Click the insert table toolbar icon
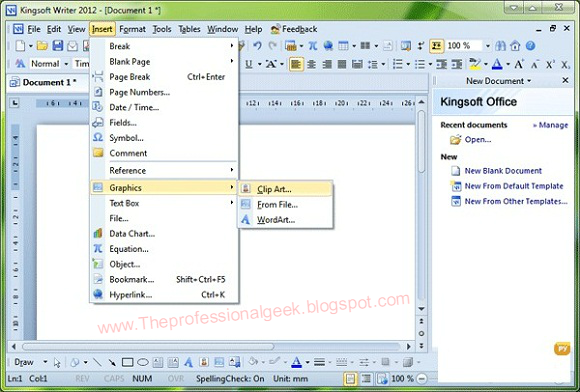The height and width of the screenshot is (392, 580). click(343, 46)
